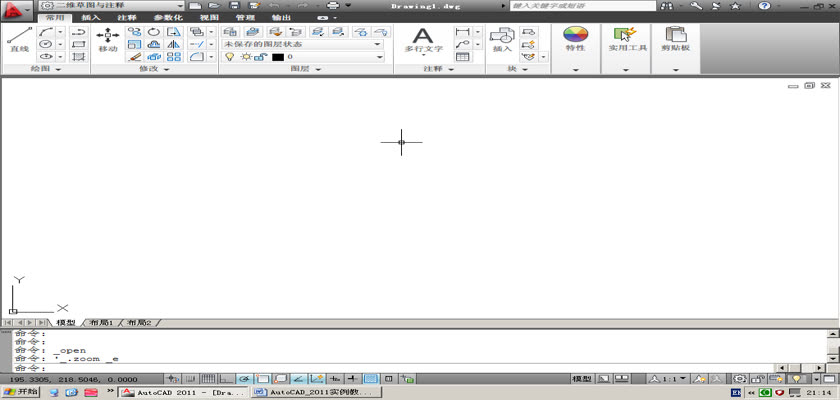
Task: Click the Insert block (插入) icon
Action: tap(502, 40)
